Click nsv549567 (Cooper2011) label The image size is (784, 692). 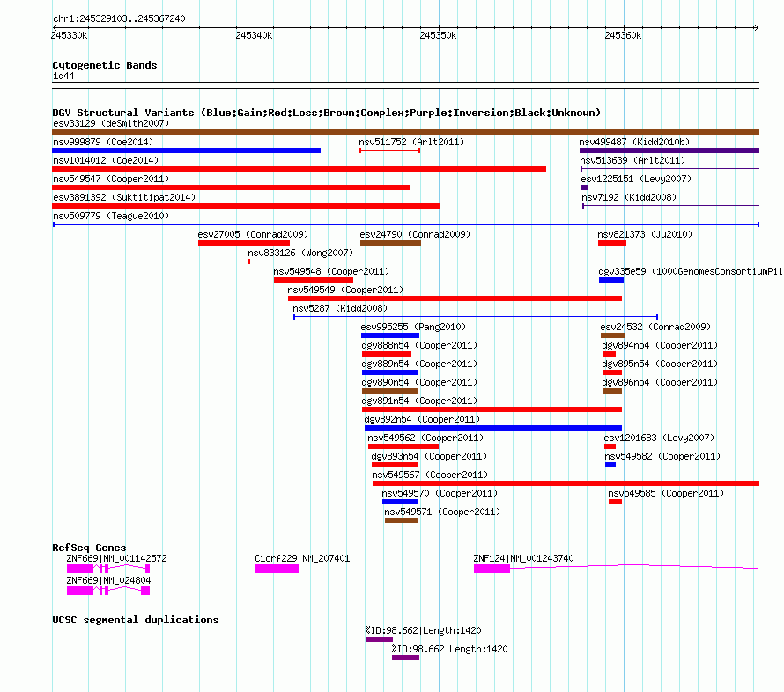pyautogui.click(x=430, y=475)
